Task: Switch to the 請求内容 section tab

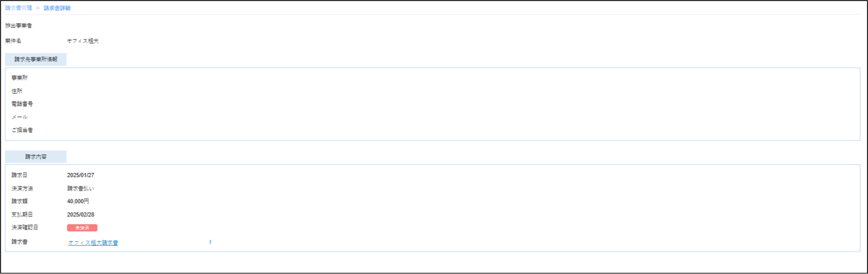Action: tap(36, 157)
